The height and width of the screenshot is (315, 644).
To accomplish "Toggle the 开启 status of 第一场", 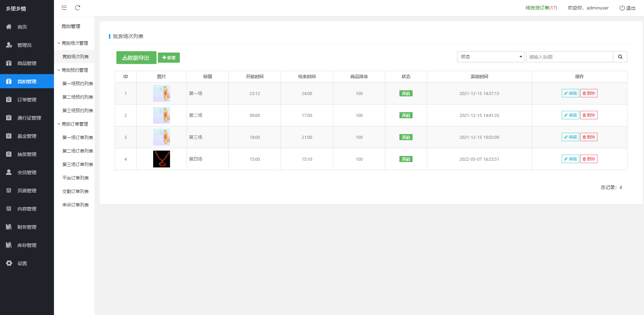I will click(406, 94).
